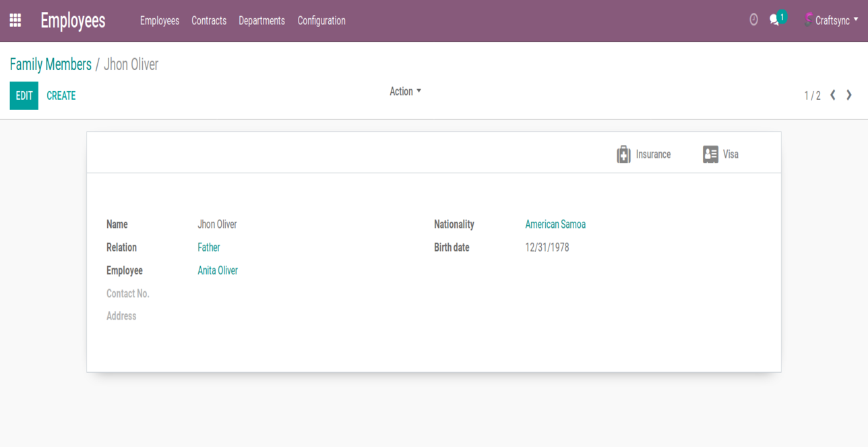Click the American Samoa nationality link

click(x=555, y=225)
